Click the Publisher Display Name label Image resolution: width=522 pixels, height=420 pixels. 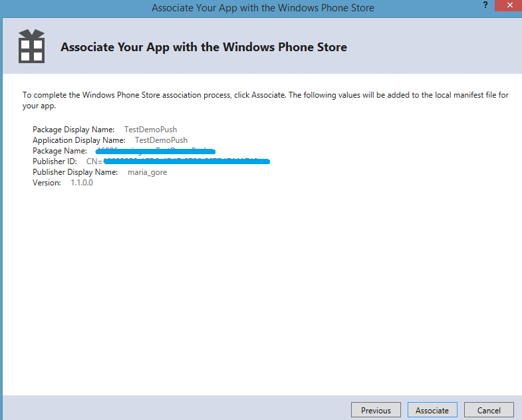[75, 172]
